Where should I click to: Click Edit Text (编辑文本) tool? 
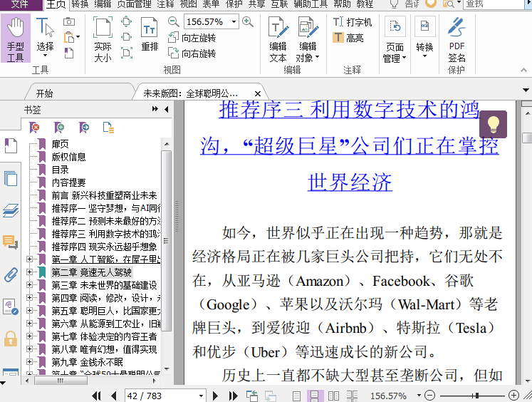278,39
